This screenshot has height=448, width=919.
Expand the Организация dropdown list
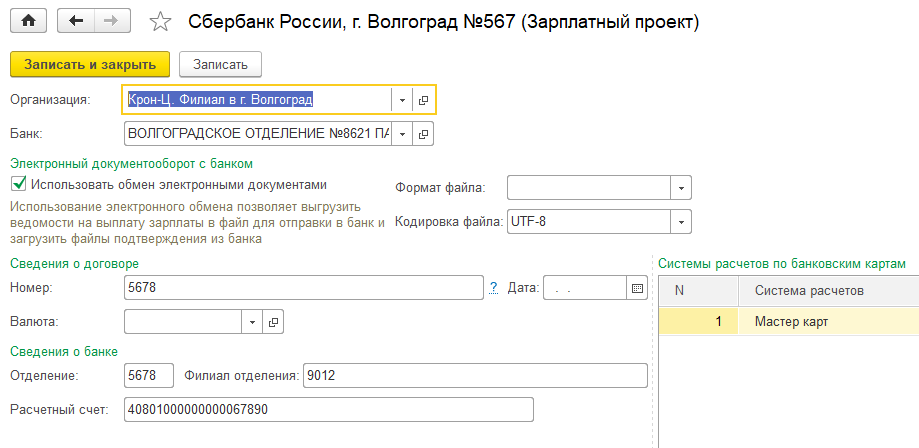402,100
